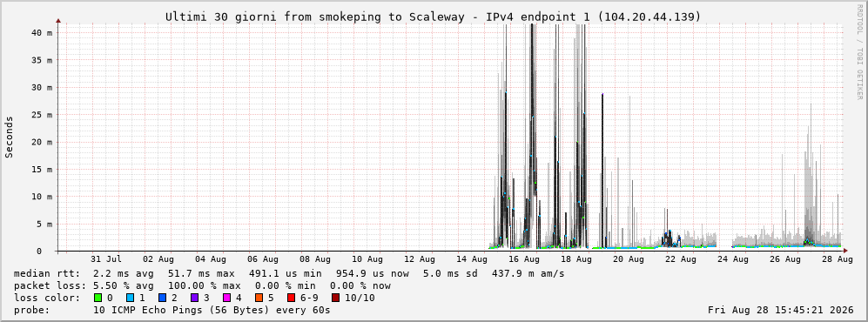Click the green loss color 0 swatch
This screenshot has height=322, width=868.
point(98,298)
